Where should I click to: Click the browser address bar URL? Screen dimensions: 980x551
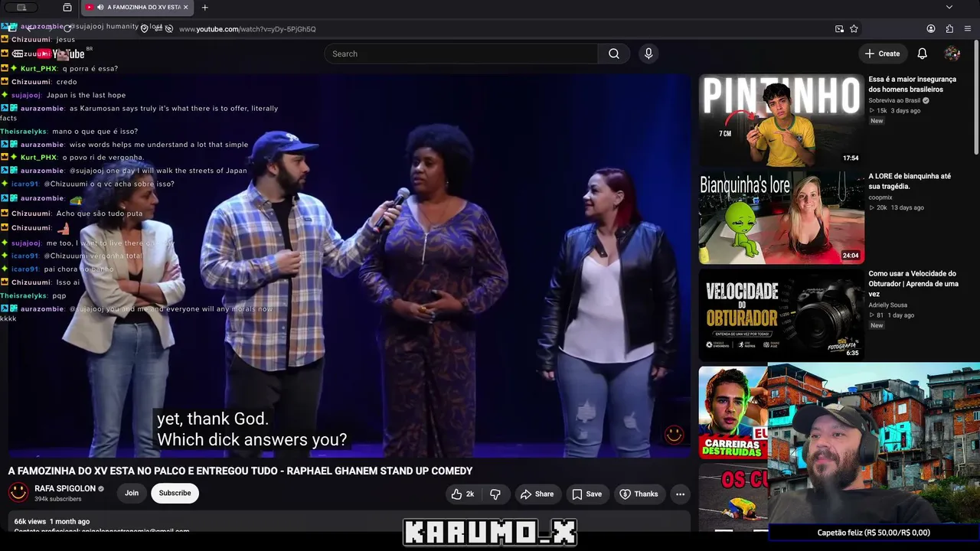point(247,29)
